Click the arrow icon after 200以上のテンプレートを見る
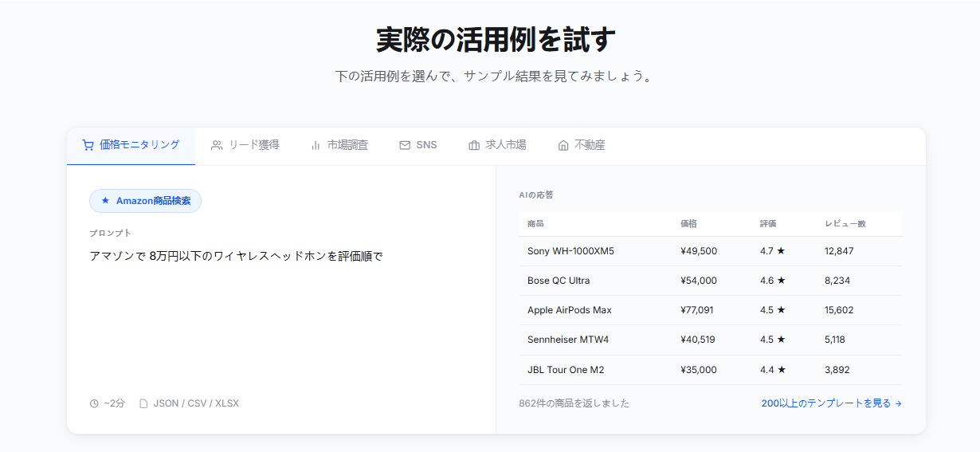Screen dimensions: 980x452 coord(899,403)
